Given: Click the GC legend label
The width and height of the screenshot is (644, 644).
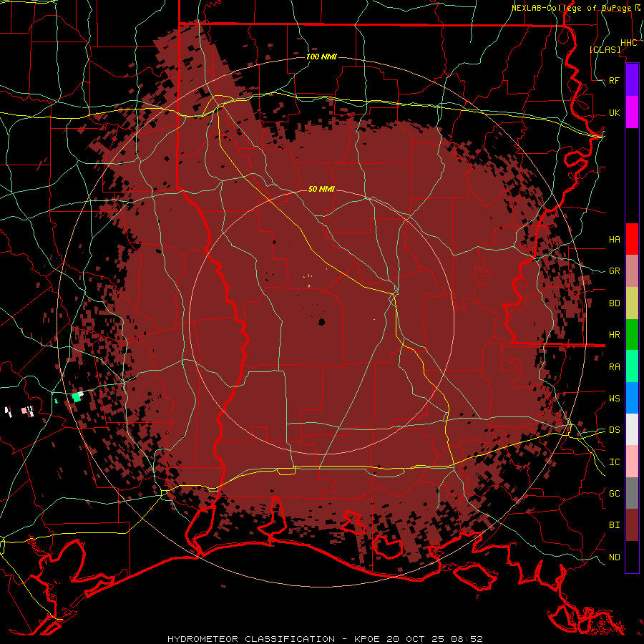Looking at the screenshot, I should click(614, 493).
